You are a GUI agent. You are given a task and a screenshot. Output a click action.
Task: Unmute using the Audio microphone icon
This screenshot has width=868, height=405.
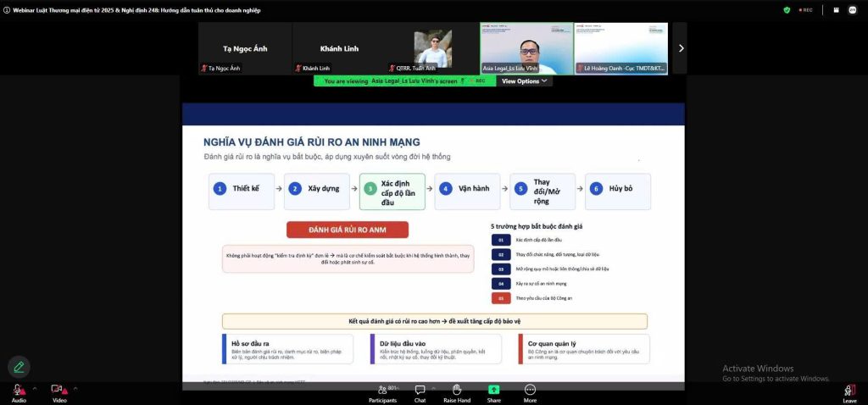[19, 390]
